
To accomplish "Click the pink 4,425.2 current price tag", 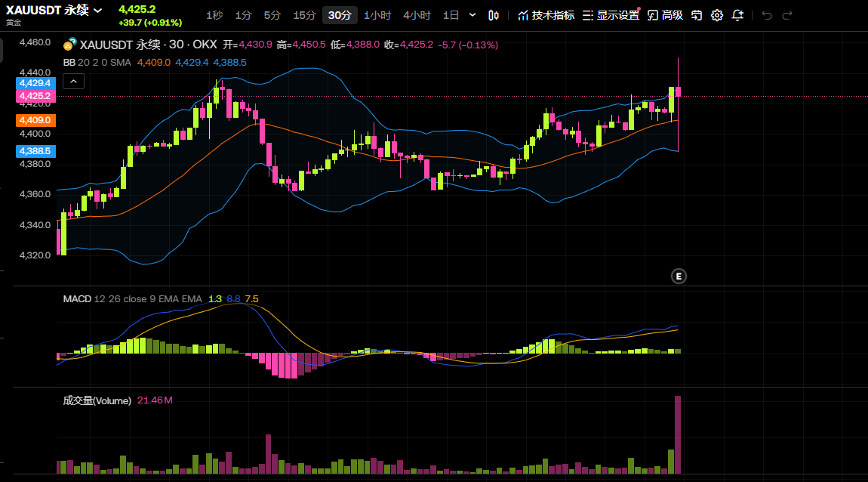I will click(x=35, y=96).
